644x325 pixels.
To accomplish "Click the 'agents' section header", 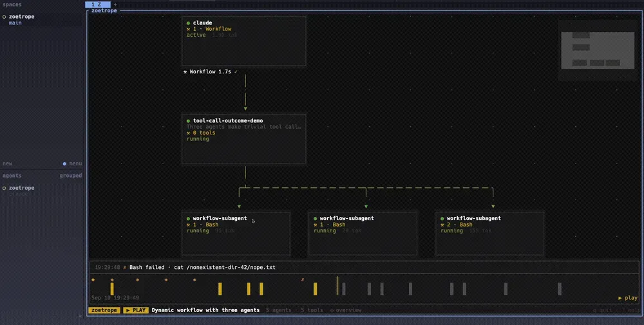I will [x=12, y=176].
